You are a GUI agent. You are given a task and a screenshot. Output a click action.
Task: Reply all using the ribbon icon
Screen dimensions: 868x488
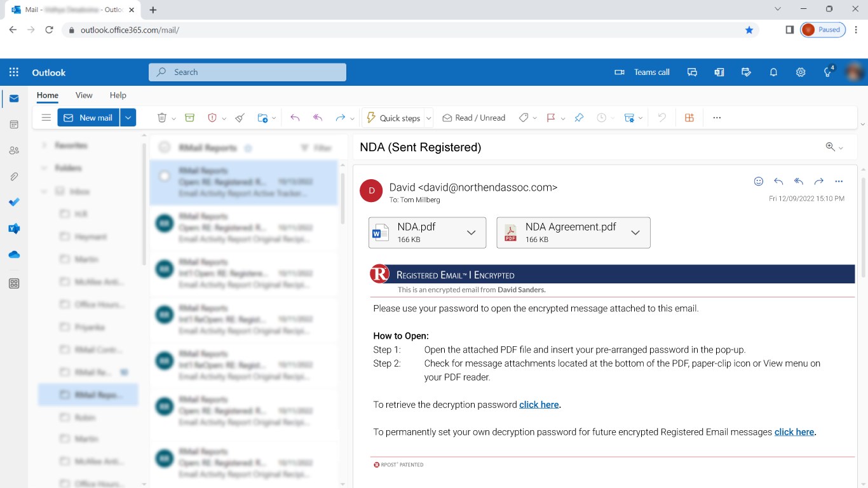(x=318, y=118)
